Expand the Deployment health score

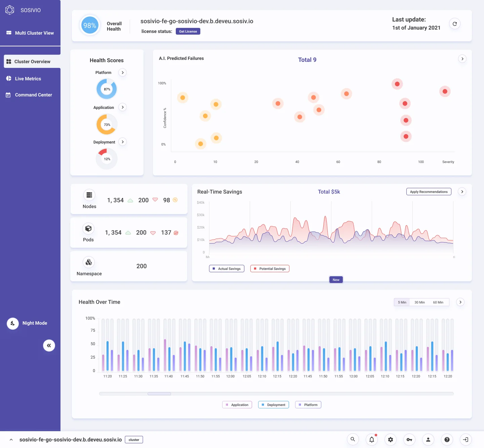click(123, 142)
